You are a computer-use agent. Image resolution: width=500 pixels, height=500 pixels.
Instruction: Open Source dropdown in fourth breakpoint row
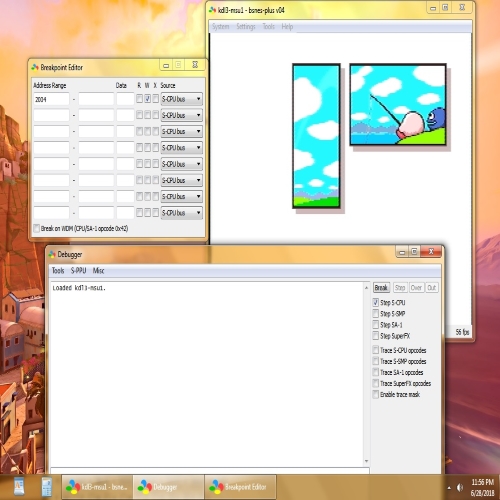(182, 148)
